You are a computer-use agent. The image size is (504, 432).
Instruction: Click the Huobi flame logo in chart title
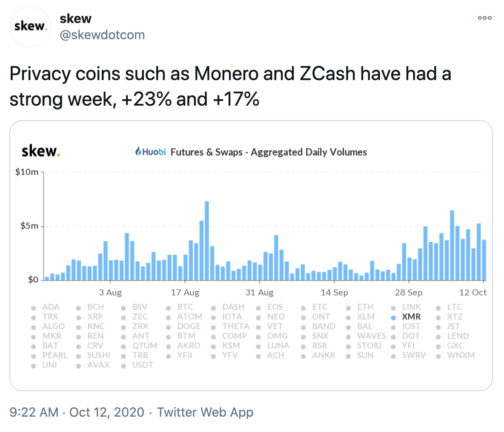tap(138, 151)
